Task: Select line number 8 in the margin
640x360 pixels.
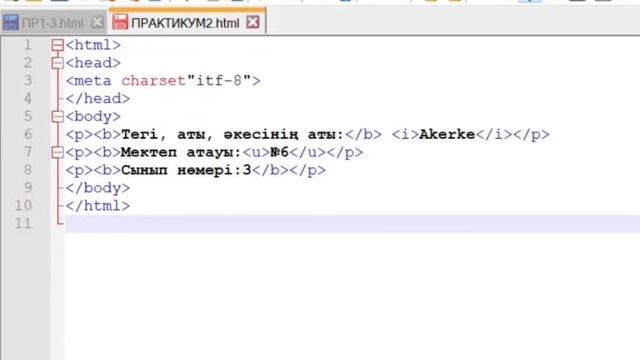Action: point(27,170)
